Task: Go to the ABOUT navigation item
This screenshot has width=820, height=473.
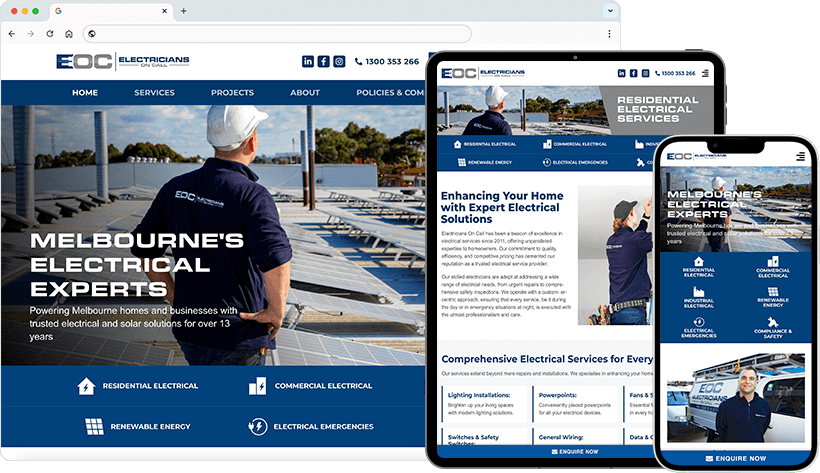Action: point(305,93)
